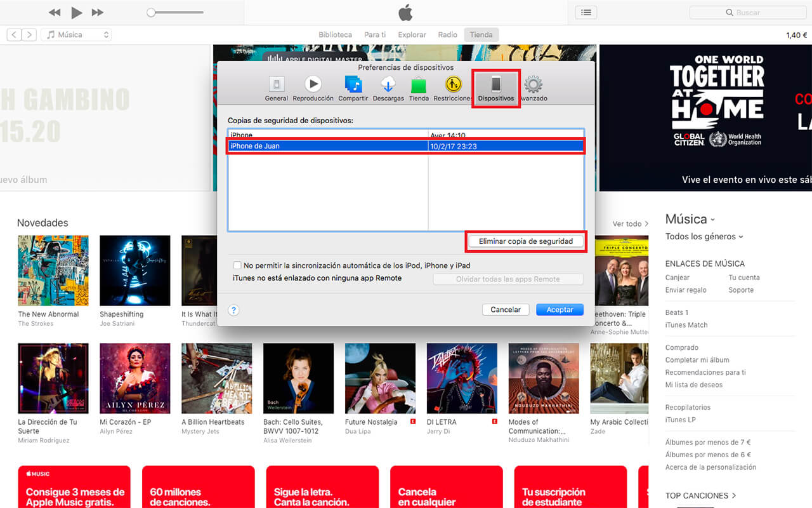
Task: Open the Reproducción preferences pane
Action: 313,89
